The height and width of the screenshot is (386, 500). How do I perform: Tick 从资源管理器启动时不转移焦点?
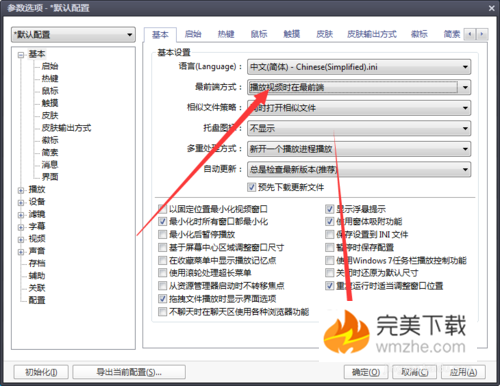(x=162, y=286)
